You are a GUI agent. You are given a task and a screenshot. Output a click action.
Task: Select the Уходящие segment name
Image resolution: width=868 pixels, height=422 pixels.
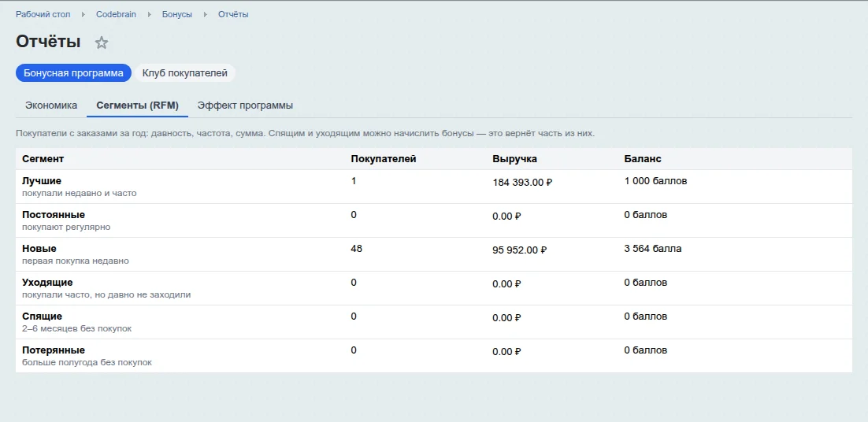click(x=47, y=283)
